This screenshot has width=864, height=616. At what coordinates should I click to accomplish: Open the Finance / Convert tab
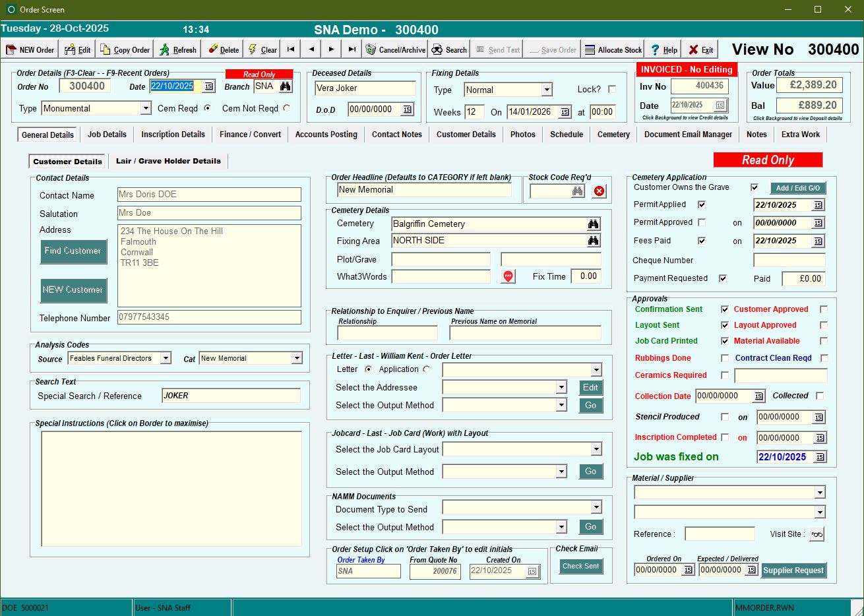coord(250,135)
